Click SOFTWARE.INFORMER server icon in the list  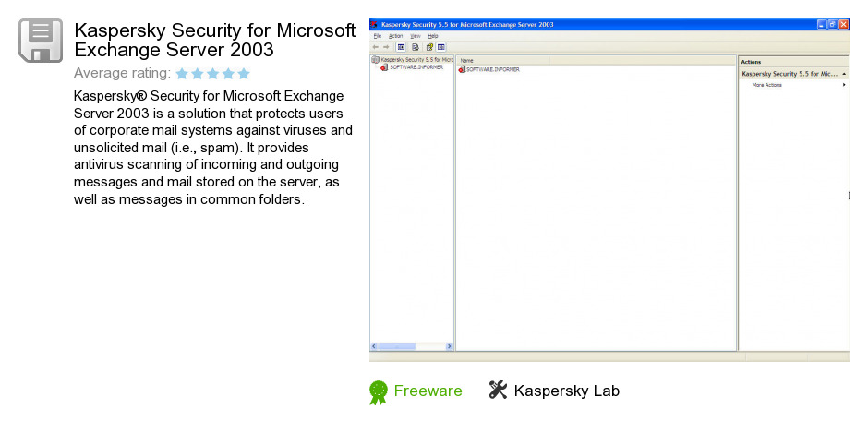(x=463, y=70)
